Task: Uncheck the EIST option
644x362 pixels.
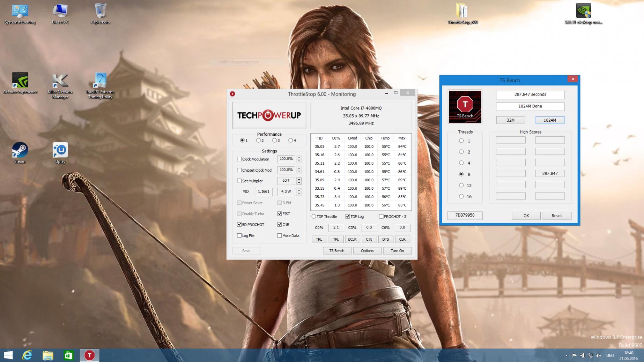Action: point(279,214)
